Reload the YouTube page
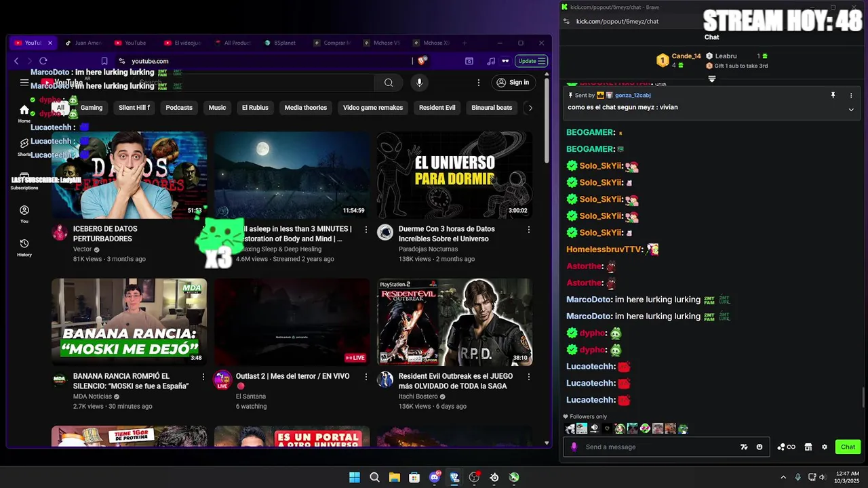This screenshot has width=868, height=488. point(43,61)
